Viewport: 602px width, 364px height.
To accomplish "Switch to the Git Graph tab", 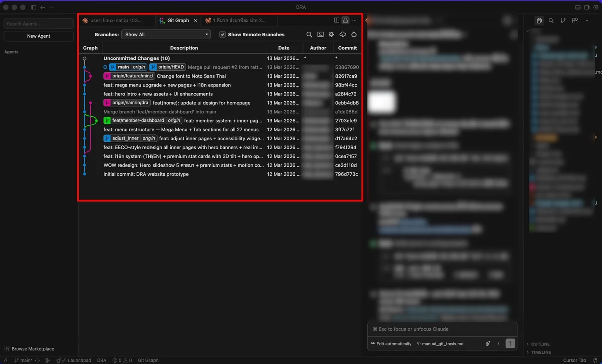I will [x=178, y=20].
